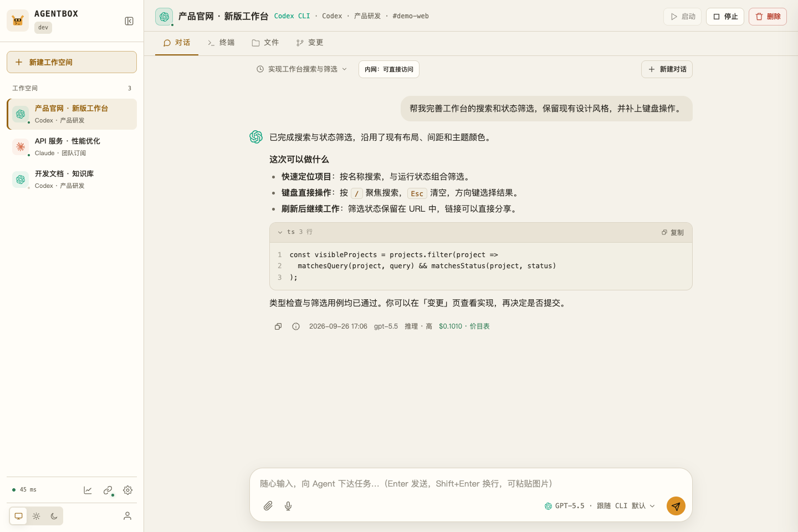The image size is (798, 532).
Task: Switch to dark theme moon option
Action: pyautogui.click(x=54, y=516)
